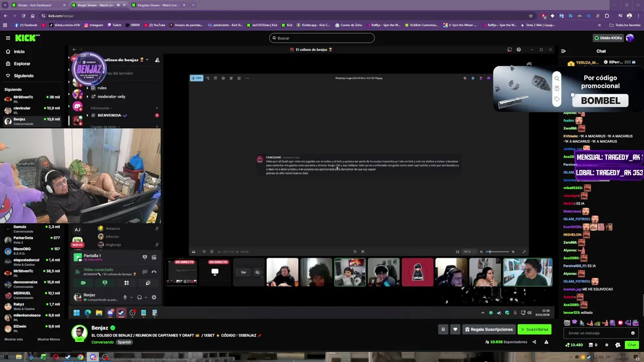Open chat identity badge icon
The image size is (644, 362).
618,345
